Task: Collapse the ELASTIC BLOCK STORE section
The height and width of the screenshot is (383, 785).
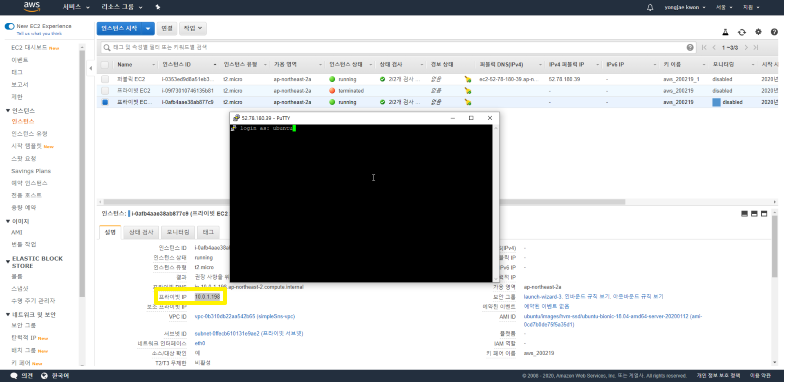Action: tap(8, 262)
